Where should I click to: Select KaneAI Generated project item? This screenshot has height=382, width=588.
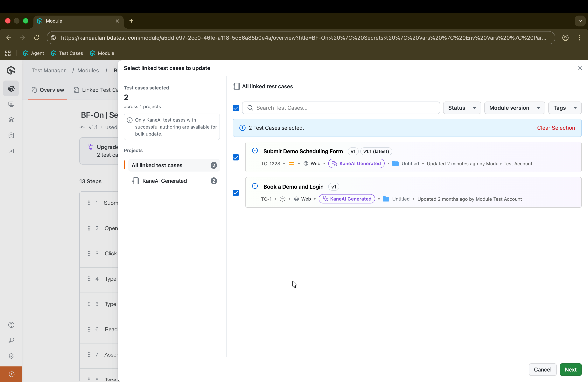[x=164, y=181]
